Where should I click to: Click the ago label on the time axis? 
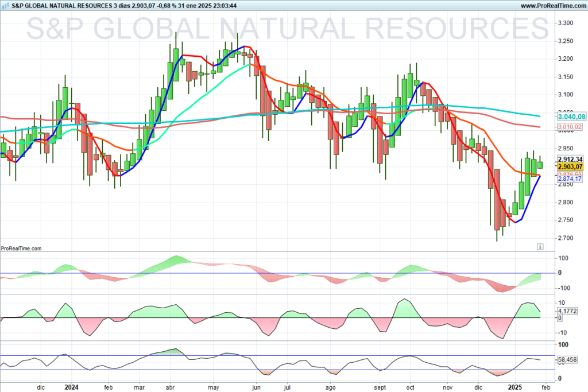point(330,387)
